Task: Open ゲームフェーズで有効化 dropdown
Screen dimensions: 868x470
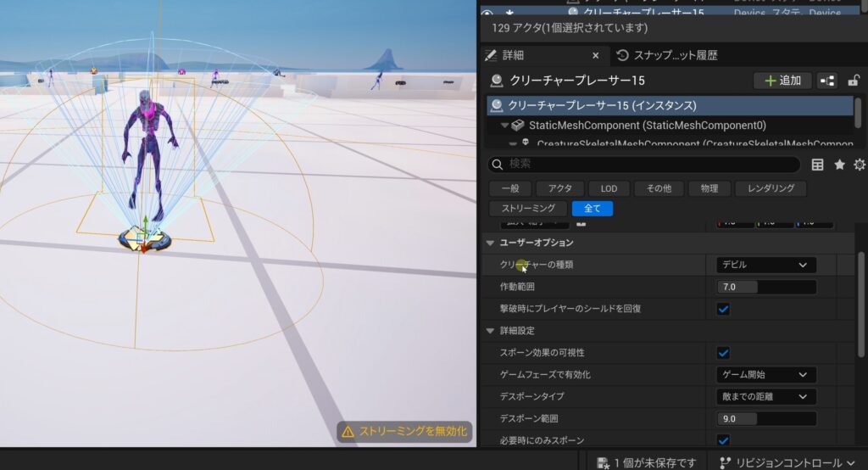Action: [765, 374]
